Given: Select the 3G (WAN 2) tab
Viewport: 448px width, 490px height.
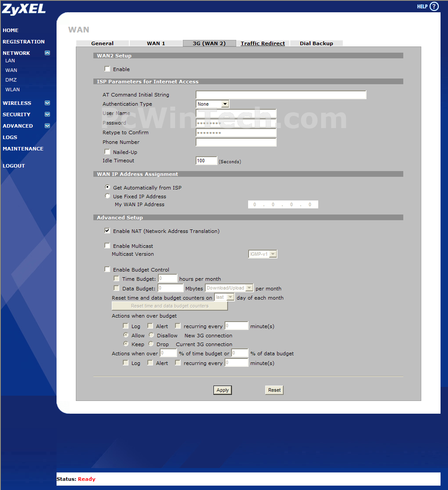Looking at the screenshot, I should [x=209, y=43].
